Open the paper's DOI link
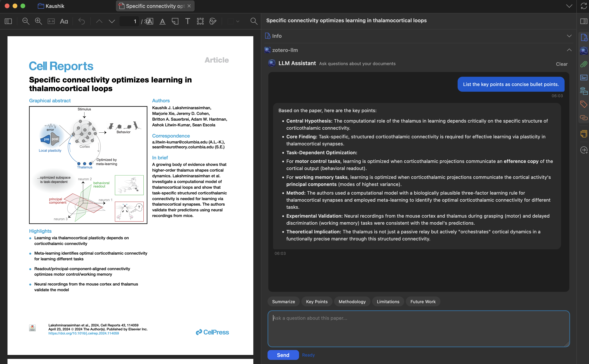589x364 pixels. tap(84, 334)
